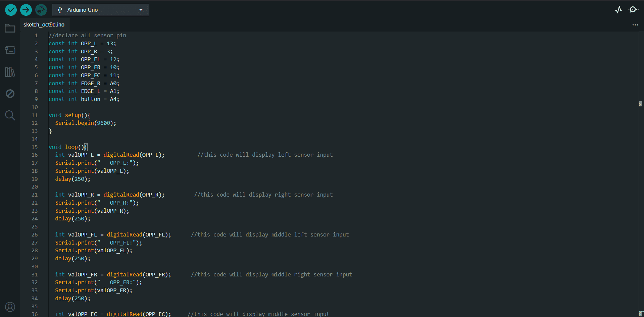Open the Serial Plotter
Image resolution: width=644 pixels, height=317 pixels.
point(618,10)
